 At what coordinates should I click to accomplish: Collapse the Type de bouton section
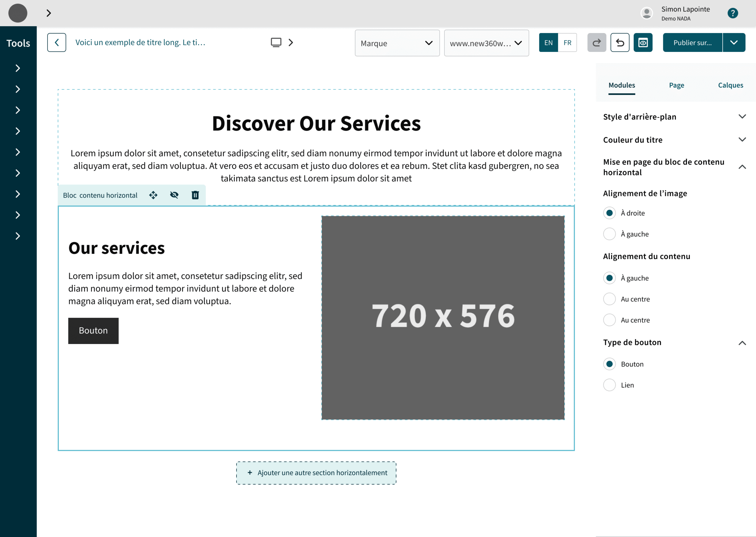[743, 343]
